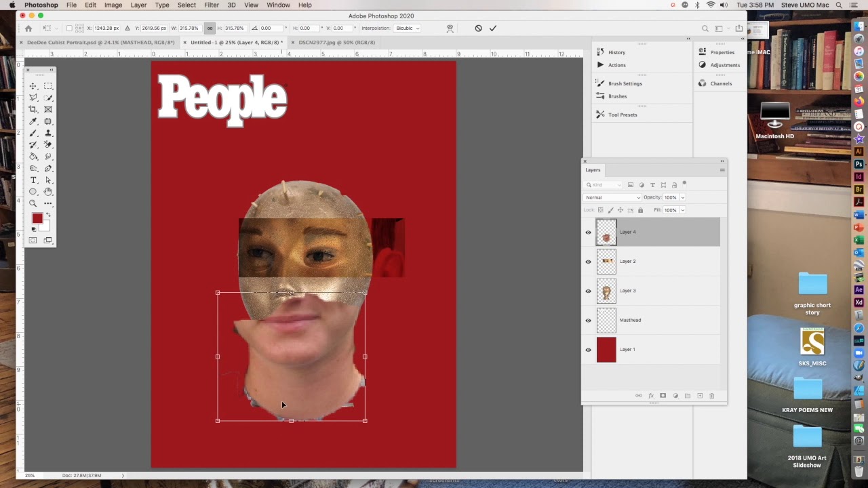This screenshot has height=488, width=868.
Task: Toggle Lock all padlock icon
Action: [x=640, y=210]
